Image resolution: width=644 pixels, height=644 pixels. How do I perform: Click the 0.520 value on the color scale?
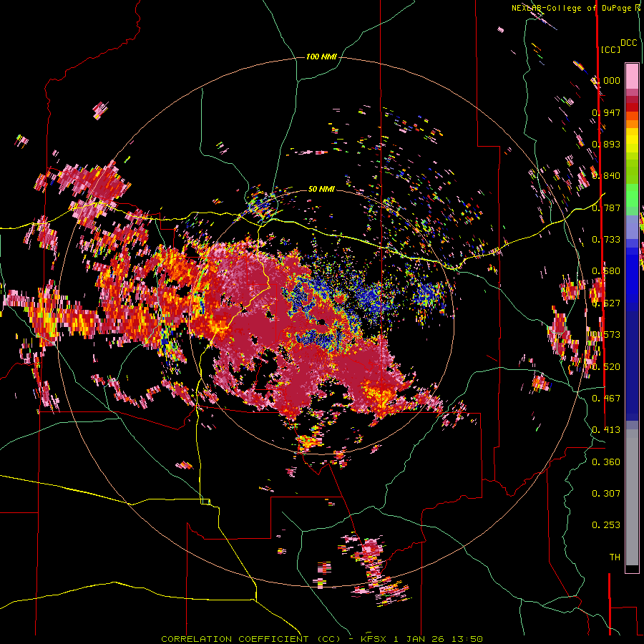[x=606, y=367]
